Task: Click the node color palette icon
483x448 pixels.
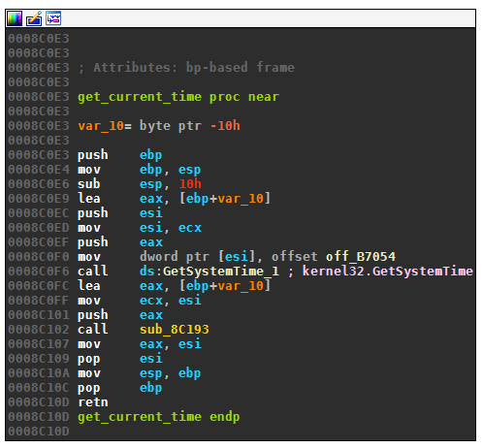Action: click(x=15, y=18)
